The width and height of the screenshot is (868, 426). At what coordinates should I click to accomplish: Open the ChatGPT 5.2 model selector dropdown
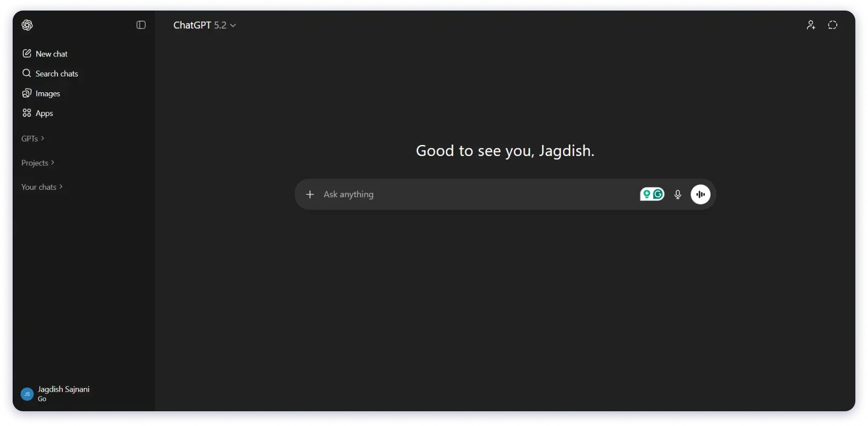(x=205, y=25)
